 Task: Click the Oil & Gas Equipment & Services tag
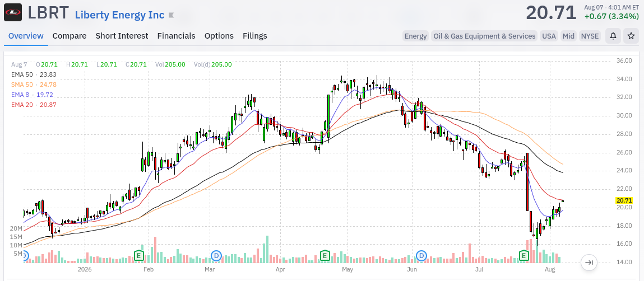(x=484, y=36)
